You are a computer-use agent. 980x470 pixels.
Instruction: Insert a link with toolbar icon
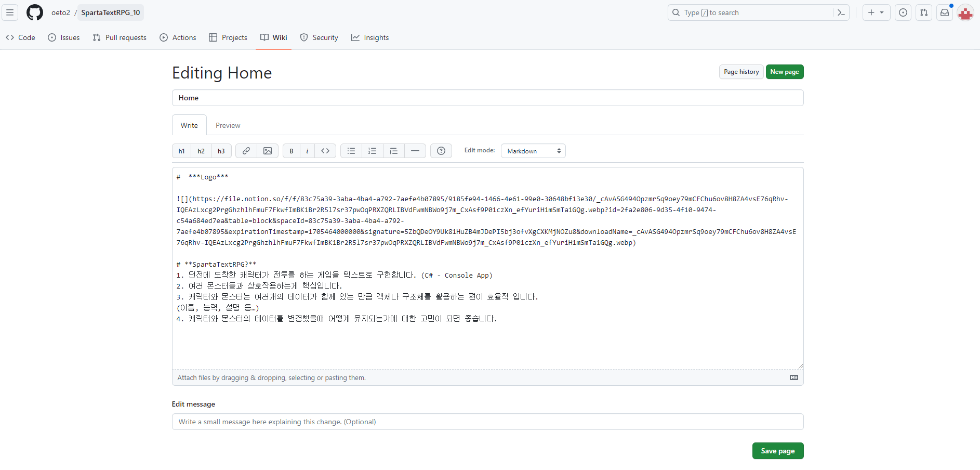(x=246, y=151)
